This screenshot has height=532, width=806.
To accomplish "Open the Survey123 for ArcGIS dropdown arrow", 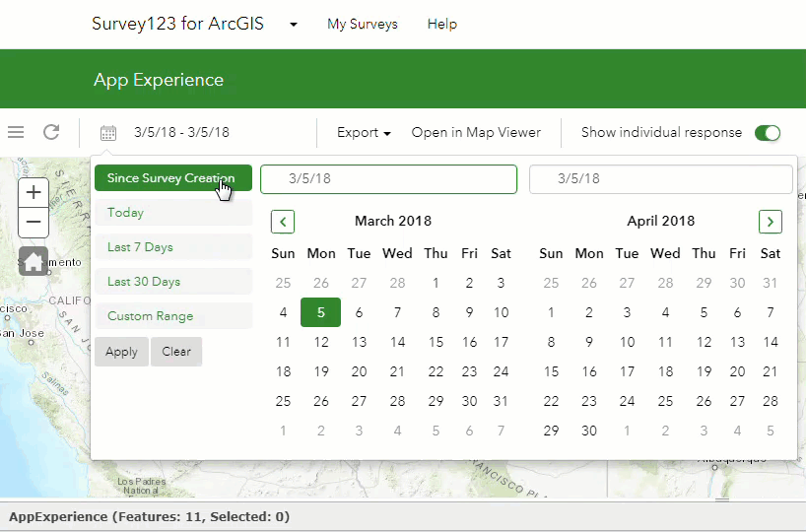I will [x=294, y=25].
